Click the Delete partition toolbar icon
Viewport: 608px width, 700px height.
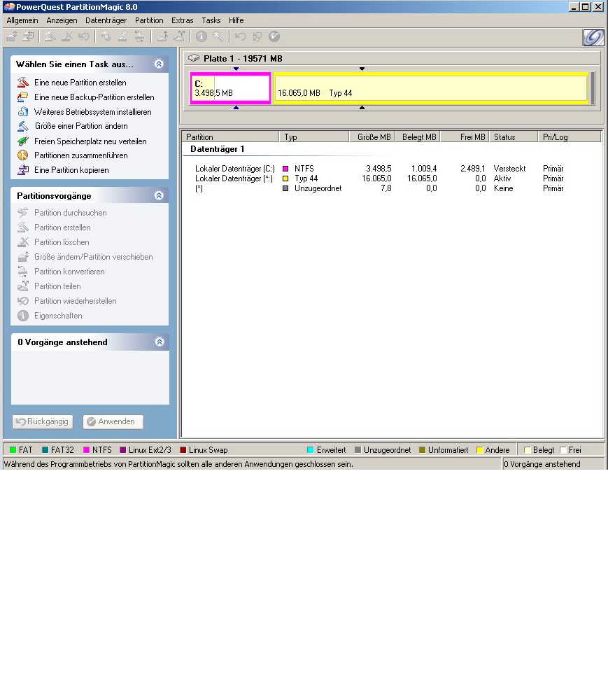(x=66, y=36)
